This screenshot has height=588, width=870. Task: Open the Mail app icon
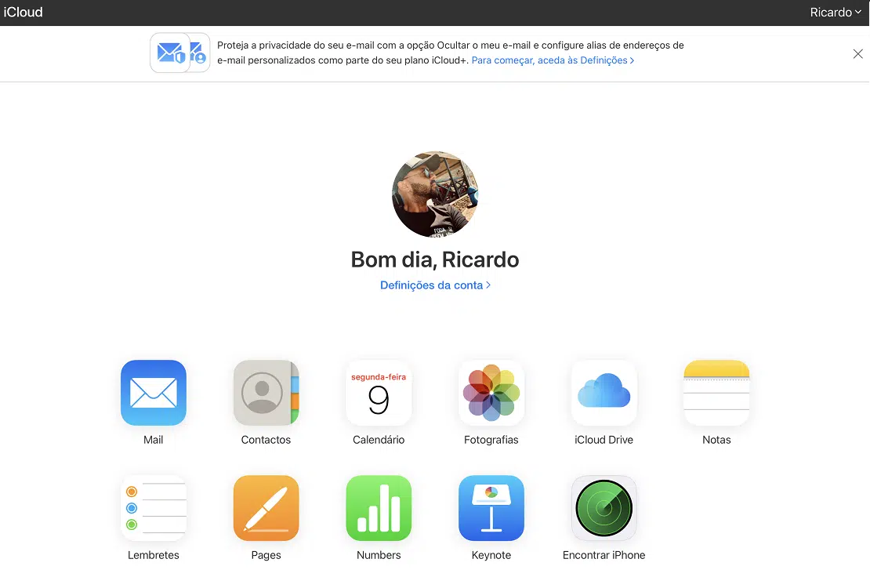coord(153,393)
